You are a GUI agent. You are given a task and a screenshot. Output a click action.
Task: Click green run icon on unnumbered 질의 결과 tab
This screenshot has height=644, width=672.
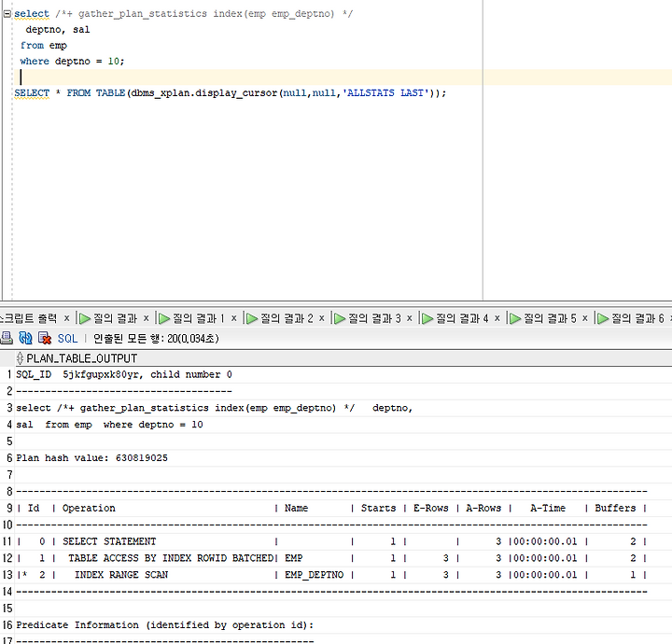pyautogui.click(x=85, y=318)
